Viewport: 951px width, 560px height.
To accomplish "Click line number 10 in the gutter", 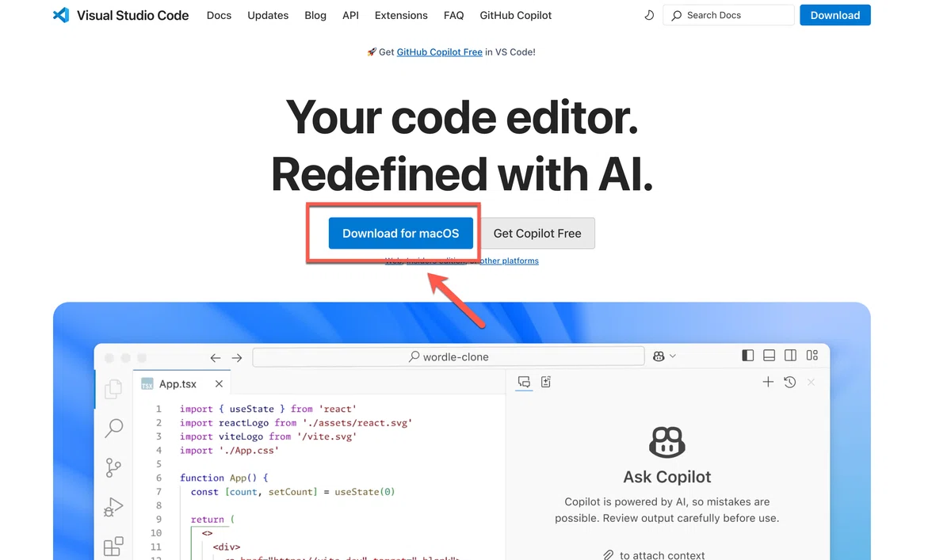I will pos(156,533).
